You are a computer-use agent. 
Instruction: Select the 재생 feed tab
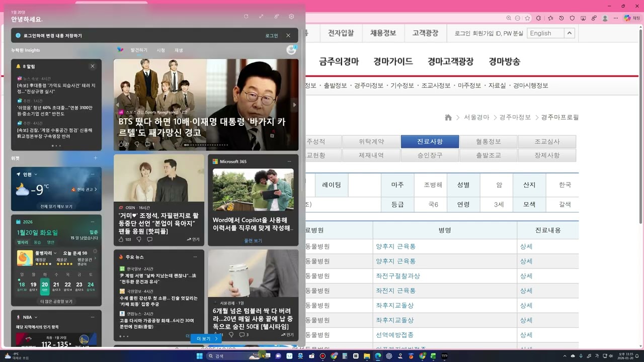point(179,50)
